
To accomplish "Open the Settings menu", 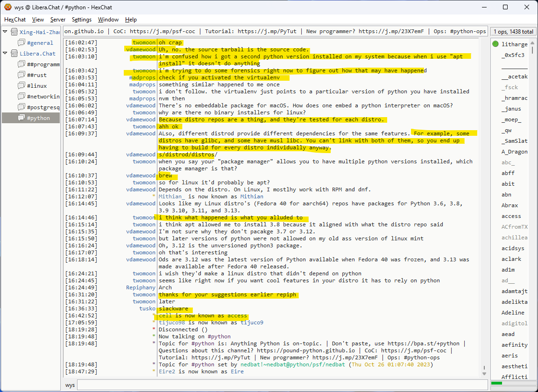I will point(82,20).
